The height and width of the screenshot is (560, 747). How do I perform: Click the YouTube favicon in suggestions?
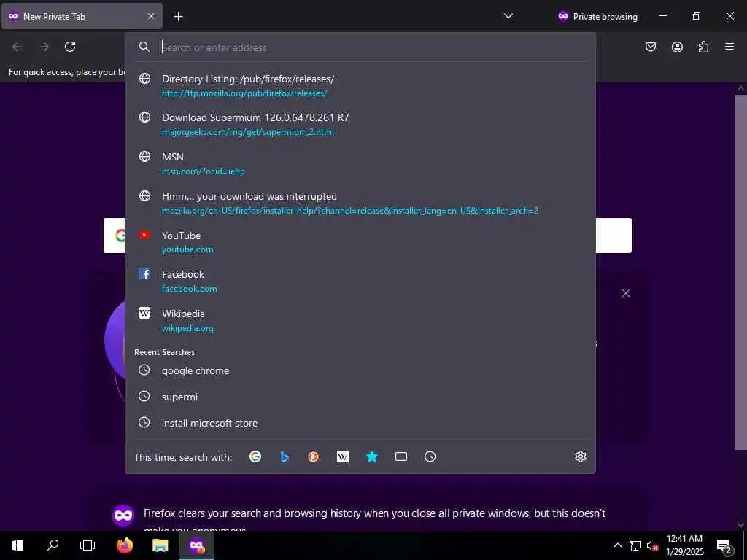pyautogui.click(x=144, y=236)
